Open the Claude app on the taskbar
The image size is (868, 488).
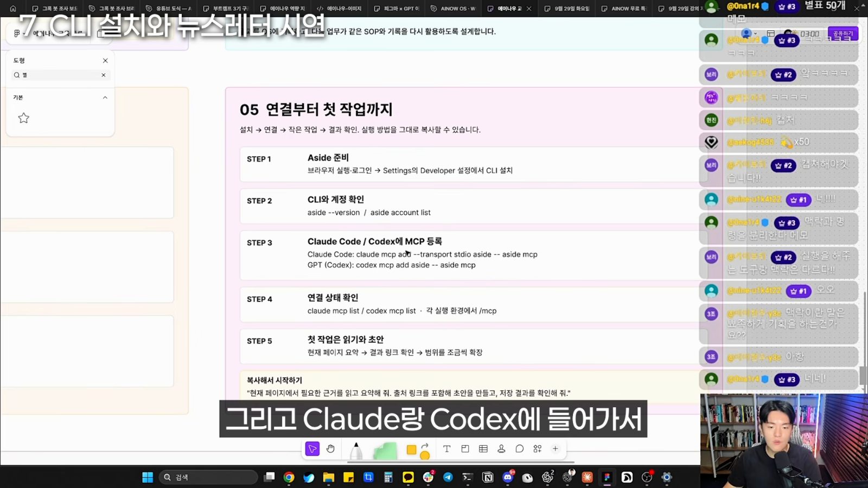587,477
